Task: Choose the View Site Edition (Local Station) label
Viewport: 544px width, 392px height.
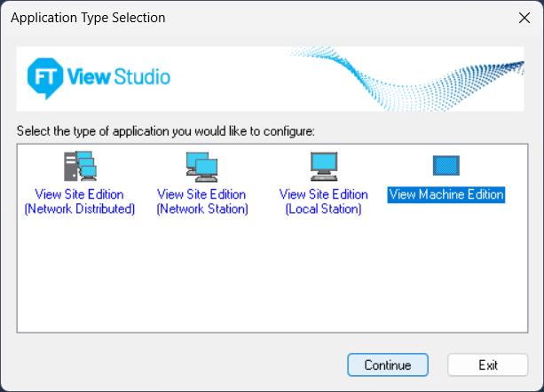Action: (x=324, y=202)
